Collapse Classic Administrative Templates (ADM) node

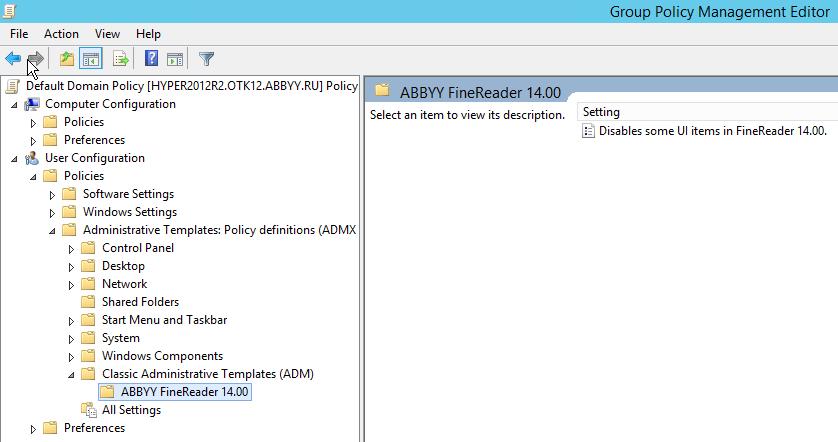pos(71,375)
